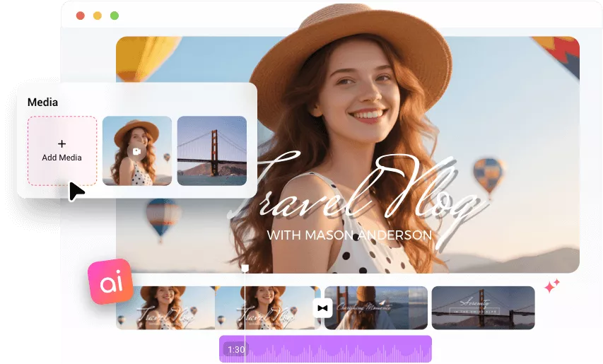
Task: Click the Media panel heading
Action: click(x=42, y=102)
